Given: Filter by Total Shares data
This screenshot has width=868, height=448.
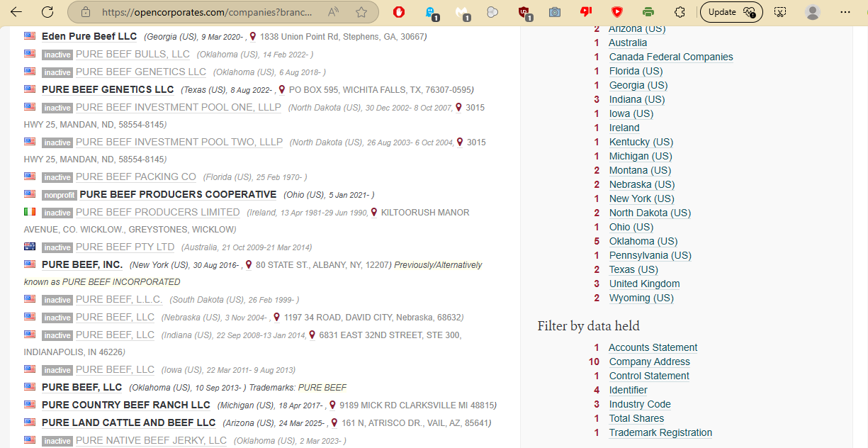Looking at the screenshot, I should [636, 418].
